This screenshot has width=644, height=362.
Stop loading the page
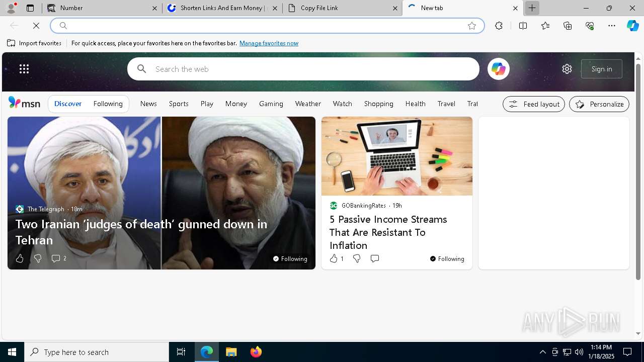[x=36, y=26]
